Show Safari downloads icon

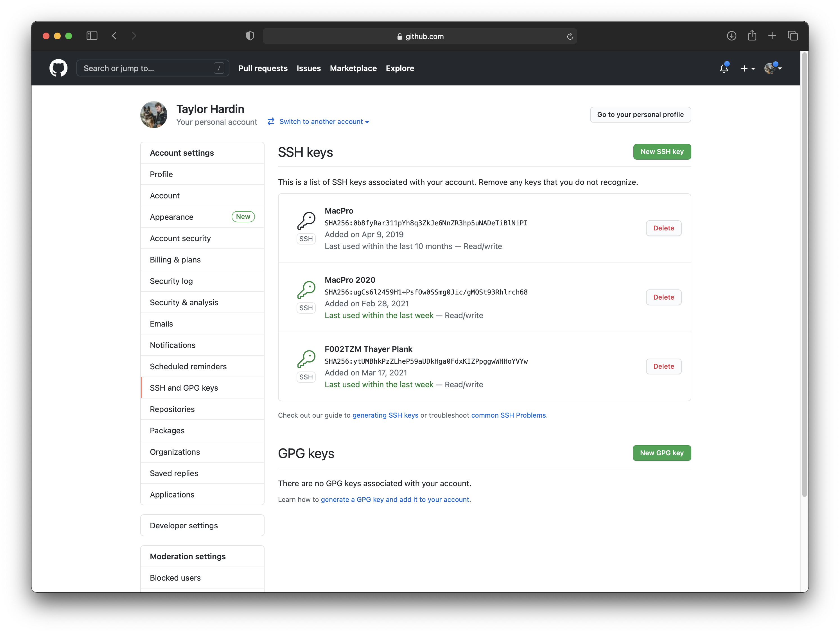[x=731, y=36]
